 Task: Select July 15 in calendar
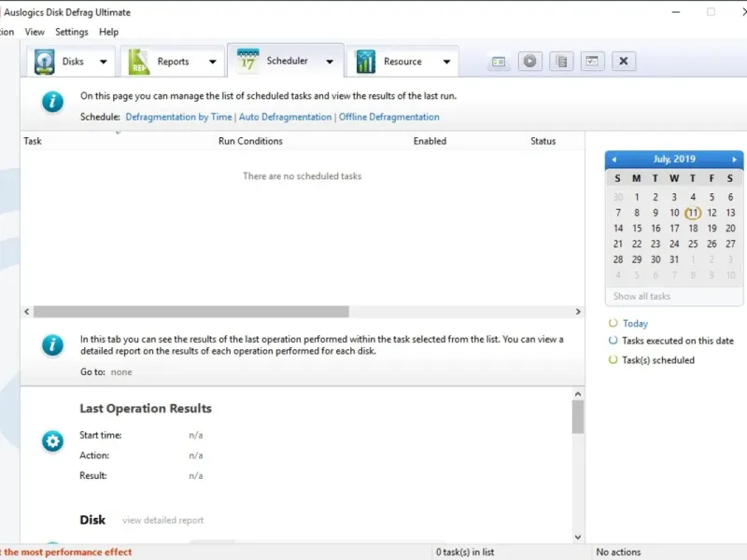click(637, 229)
